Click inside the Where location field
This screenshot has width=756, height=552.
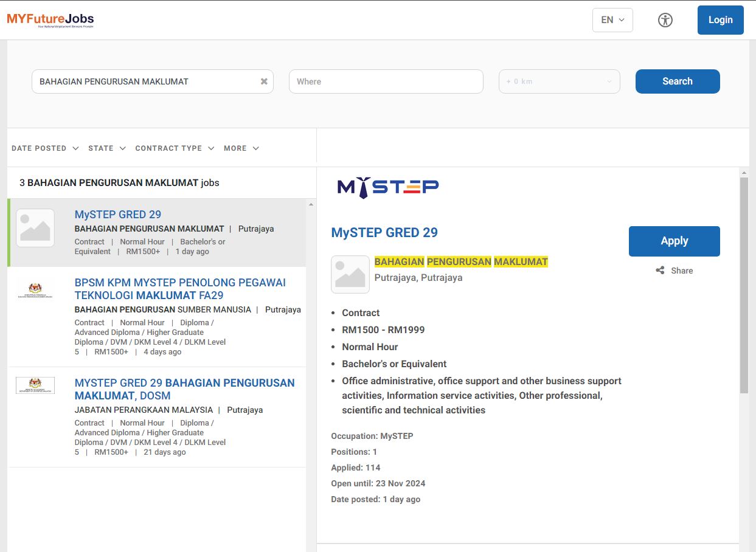coord(386,81)
